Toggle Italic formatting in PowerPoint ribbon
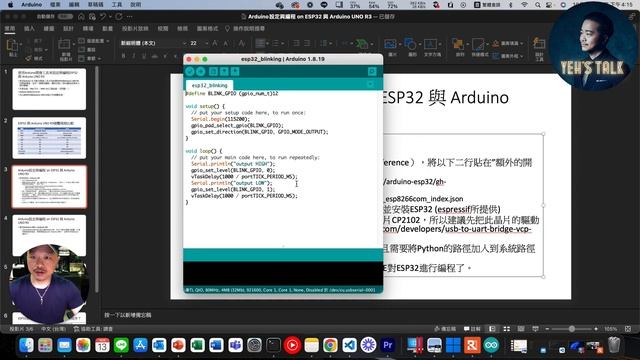The height and width of the screenshot is (360, 640). click(133, 56)
